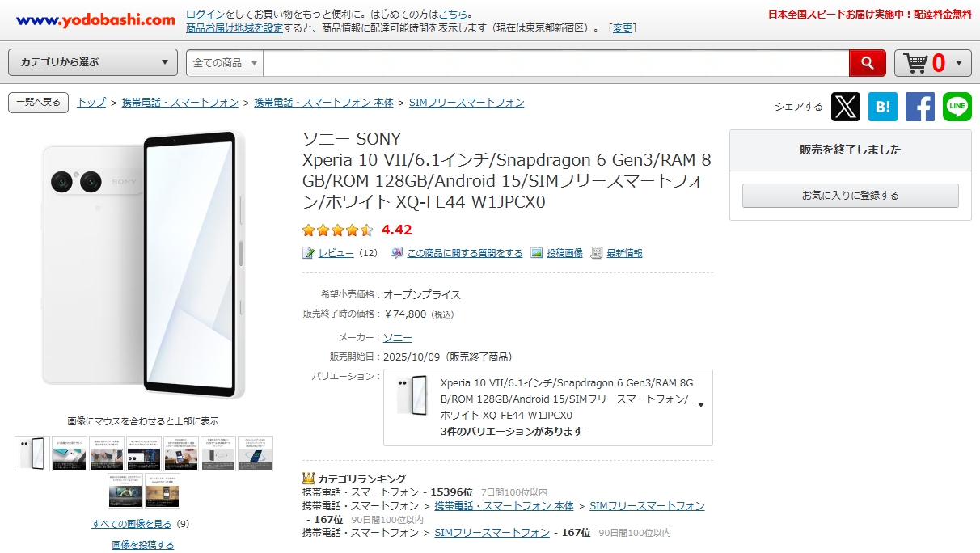Go to トップ in breadcrumb
Screen dimensions: 980x553
(x=91, y=103)
